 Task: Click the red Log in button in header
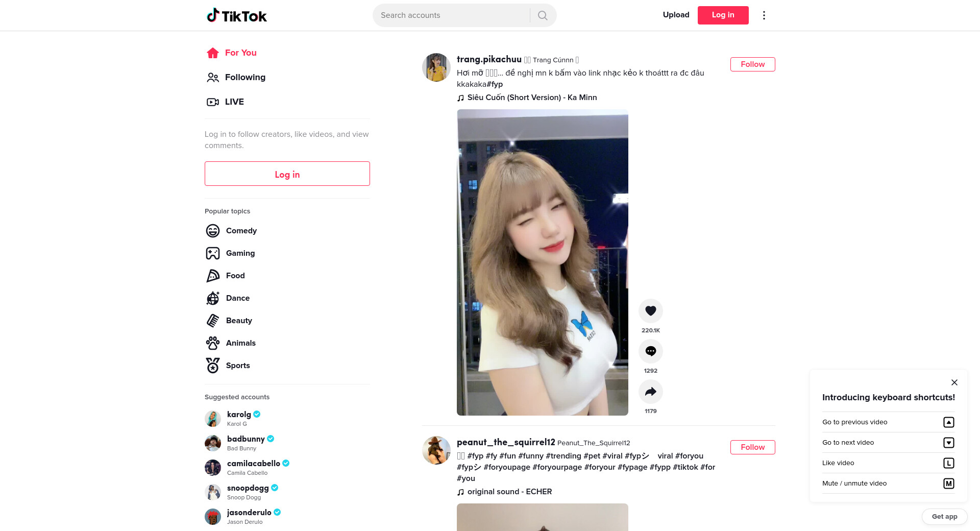coord(723,15)
